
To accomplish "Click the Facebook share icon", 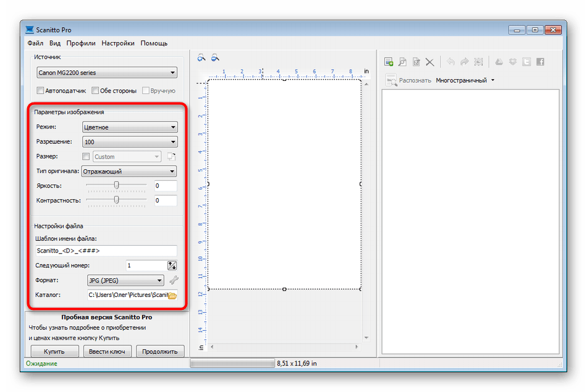I will point(540,62).
